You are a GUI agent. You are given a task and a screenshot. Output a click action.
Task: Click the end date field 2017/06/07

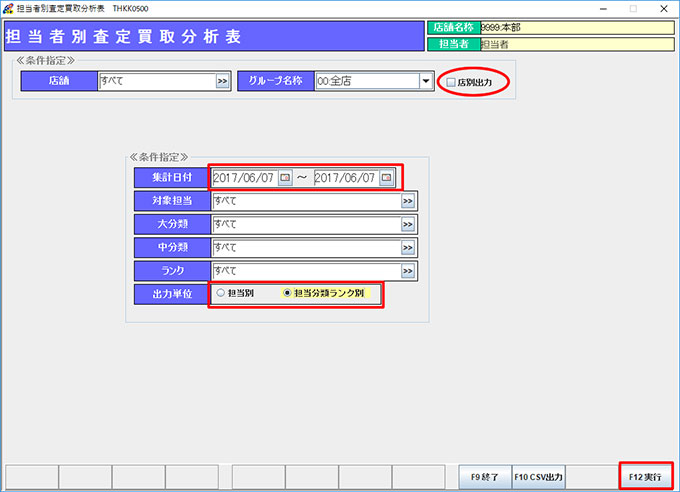[x=347, y=178]
